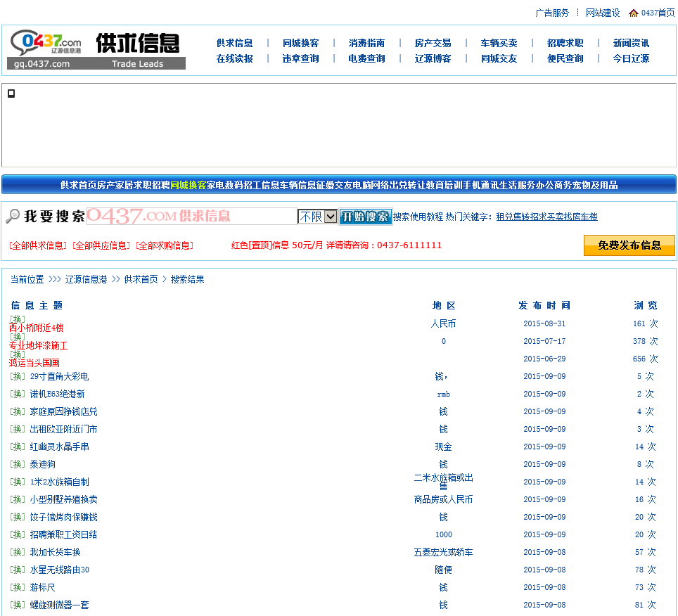Open 房产交易 navigation item

[x=433, y=43]
